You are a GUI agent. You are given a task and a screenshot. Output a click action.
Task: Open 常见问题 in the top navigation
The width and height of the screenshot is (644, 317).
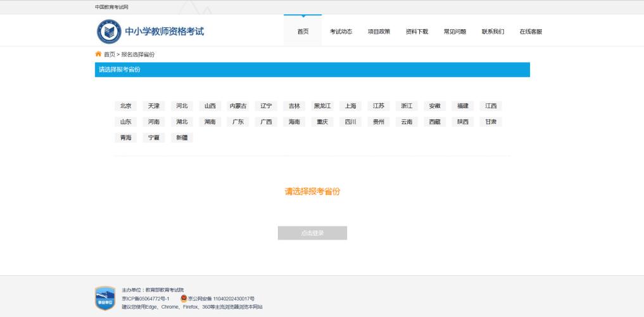coord(455,32)
